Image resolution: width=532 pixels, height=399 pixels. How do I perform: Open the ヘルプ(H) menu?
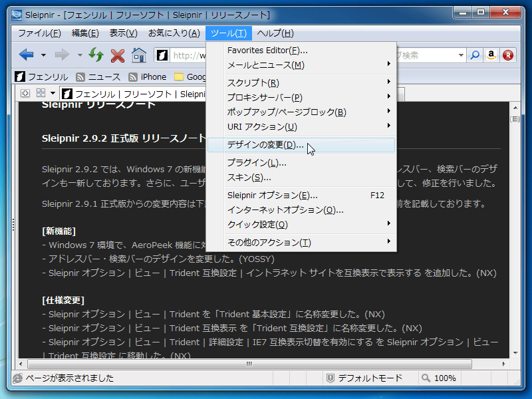pos(275,33)
